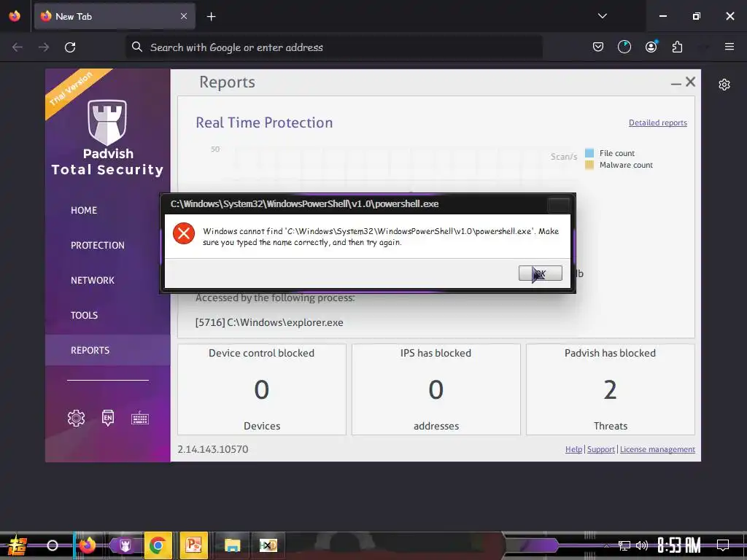Open the clock showing 8:53 AM
747x560 pixels.
pos(679,545)
